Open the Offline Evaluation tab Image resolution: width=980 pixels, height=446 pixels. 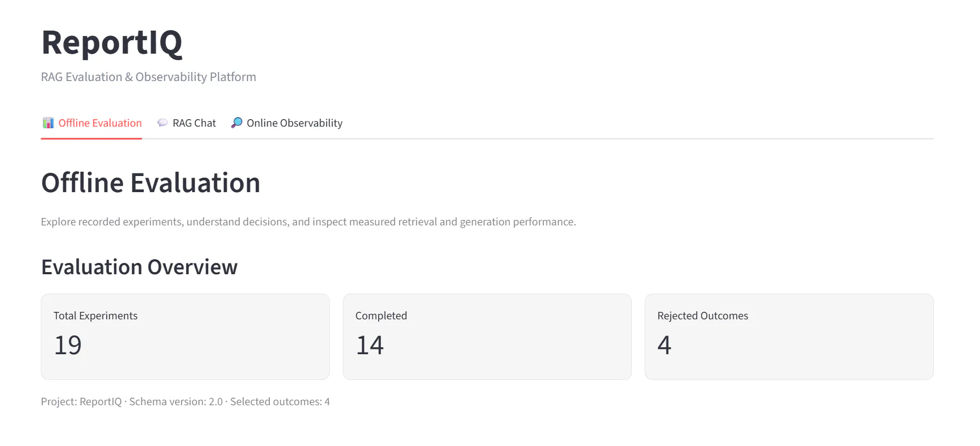click(92, 123)
